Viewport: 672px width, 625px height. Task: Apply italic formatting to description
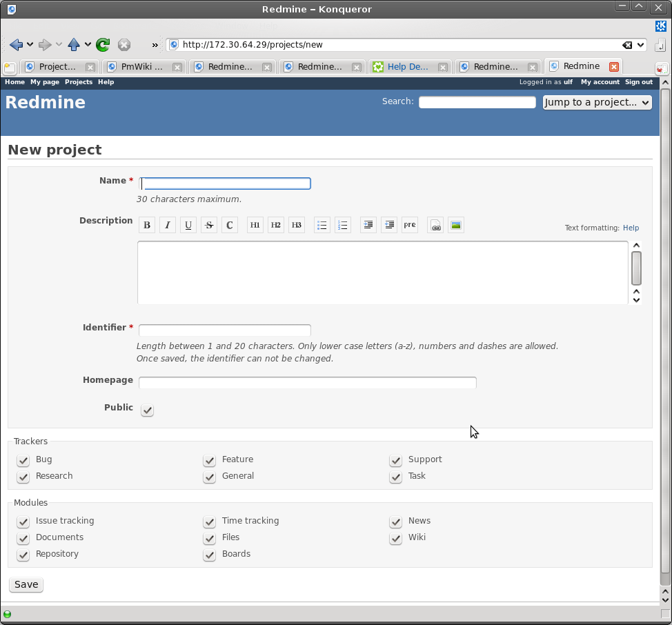[168, 225]
